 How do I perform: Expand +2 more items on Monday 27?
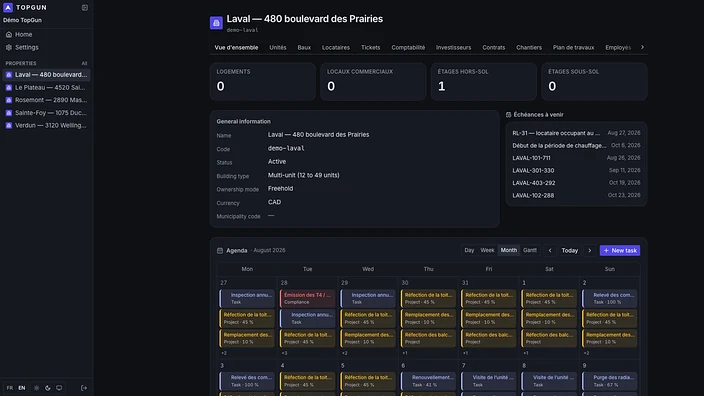point(224,353)
